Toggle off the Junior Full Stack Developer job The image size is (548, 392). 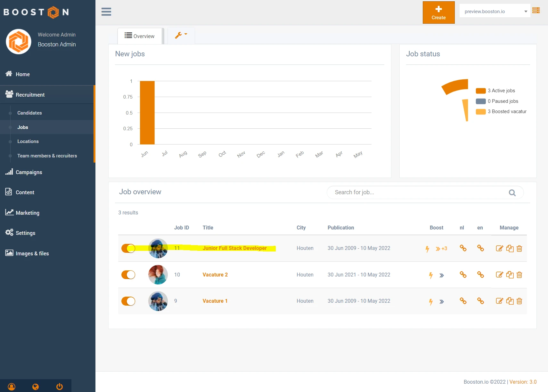tap(128, 248)
